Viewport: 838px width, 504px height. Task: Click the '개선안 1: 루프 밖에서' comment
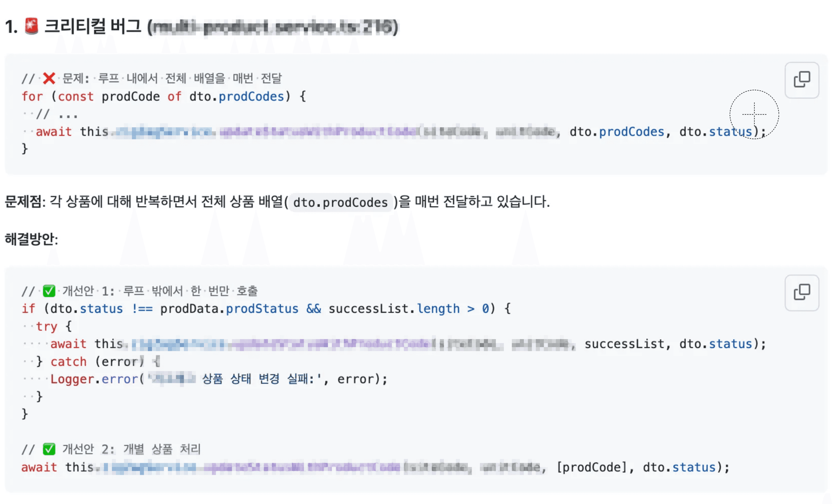pos(160,291)
